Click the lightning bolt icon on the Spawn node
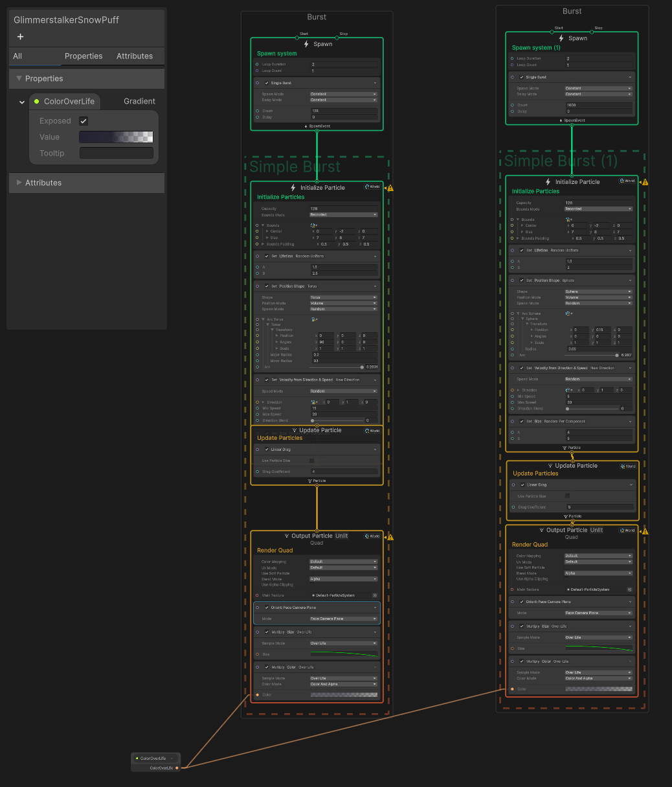The height and width of the screenshot is (787, 672). click(x=306, y=44)
